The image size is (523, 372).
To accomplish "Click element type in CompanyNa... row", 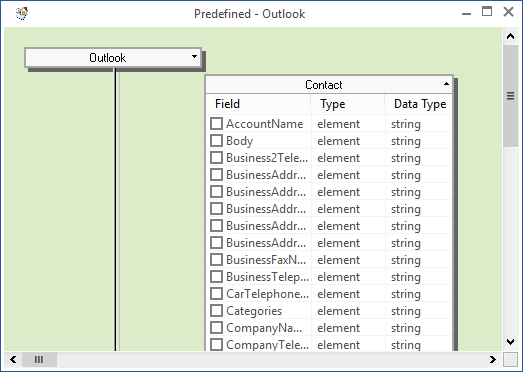I will coord(339,328).
